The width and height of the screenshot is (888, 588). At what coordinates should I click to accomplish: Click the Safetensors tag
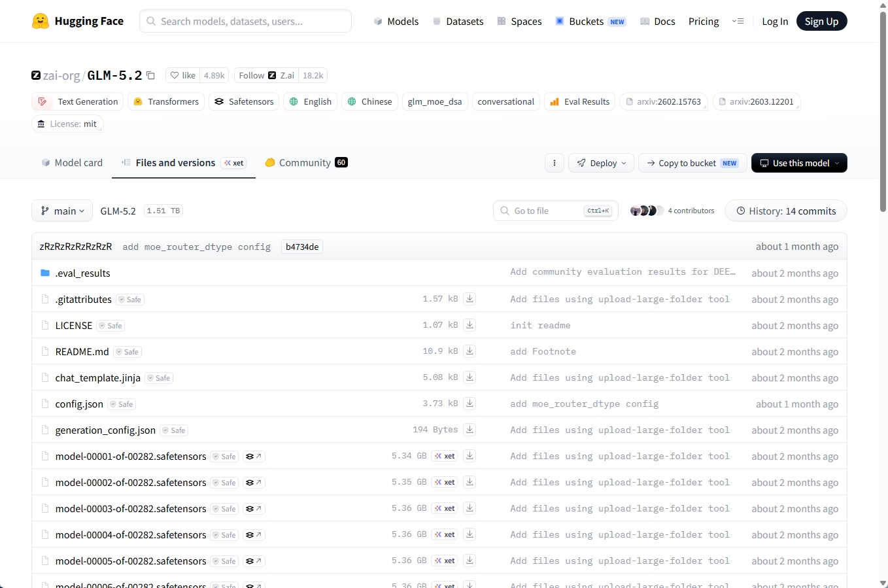point(244,101)
